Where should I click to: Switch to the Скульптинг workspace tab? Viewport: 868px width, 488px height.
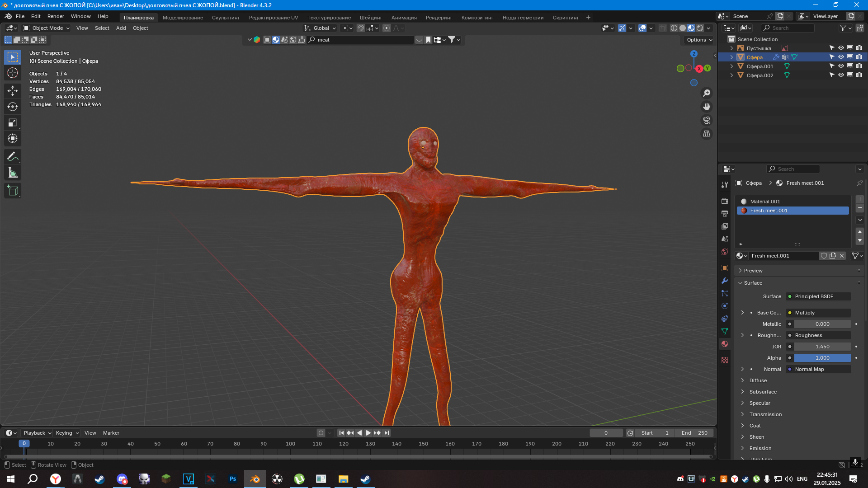click(x=226, y=18)
